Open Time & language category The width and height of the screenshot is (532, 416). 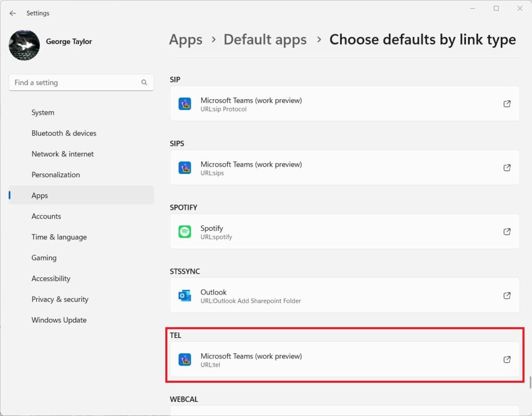(x=81, y=237)
